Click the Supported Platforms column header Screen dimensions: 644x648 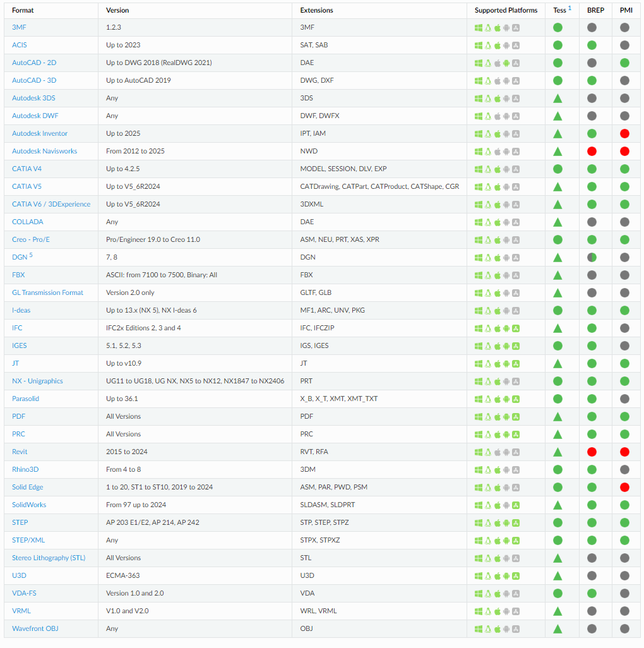[506, 10]
